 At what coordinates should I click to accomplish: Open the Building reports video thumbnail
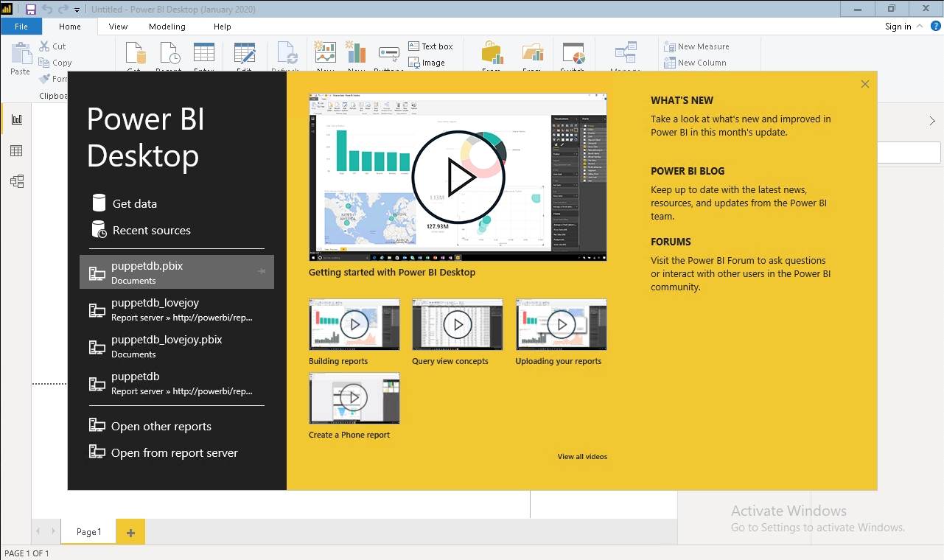coord(354,324)
